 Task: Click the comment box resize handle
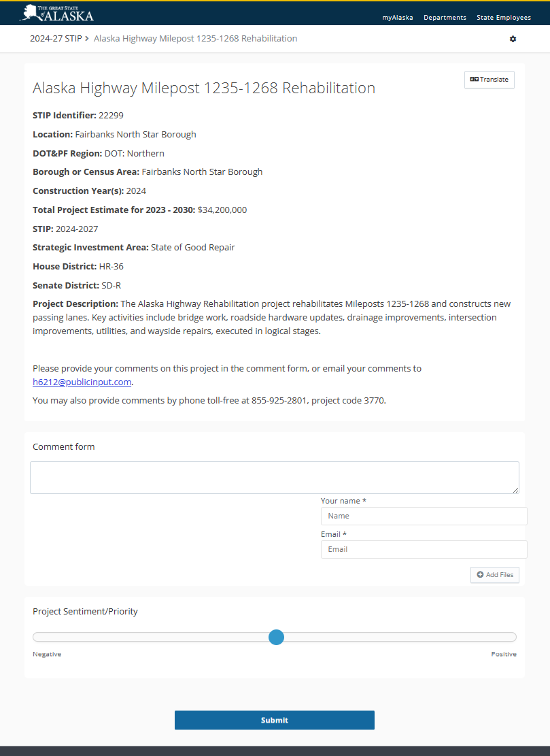(x=515, y=490)
